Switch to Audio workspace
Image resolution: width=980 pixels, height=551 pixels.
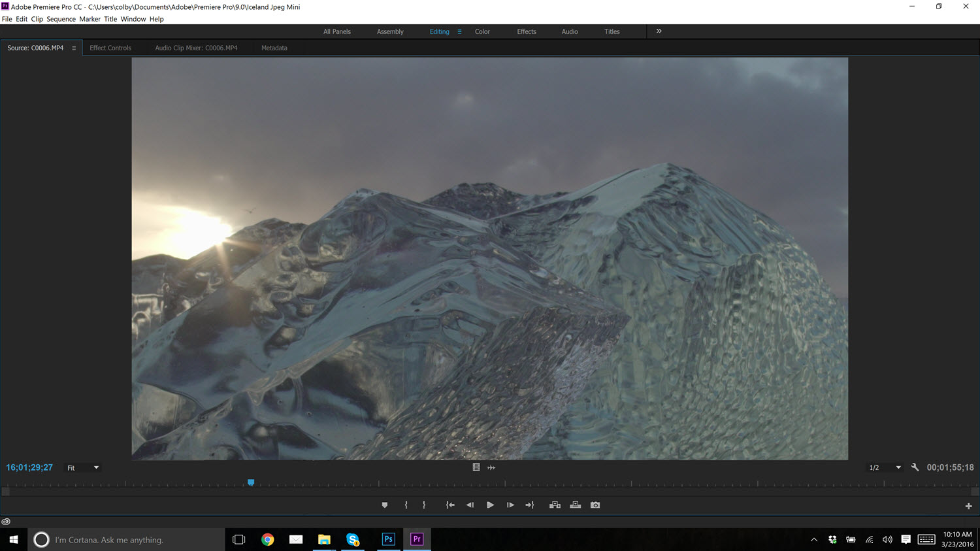pos(570,31)
